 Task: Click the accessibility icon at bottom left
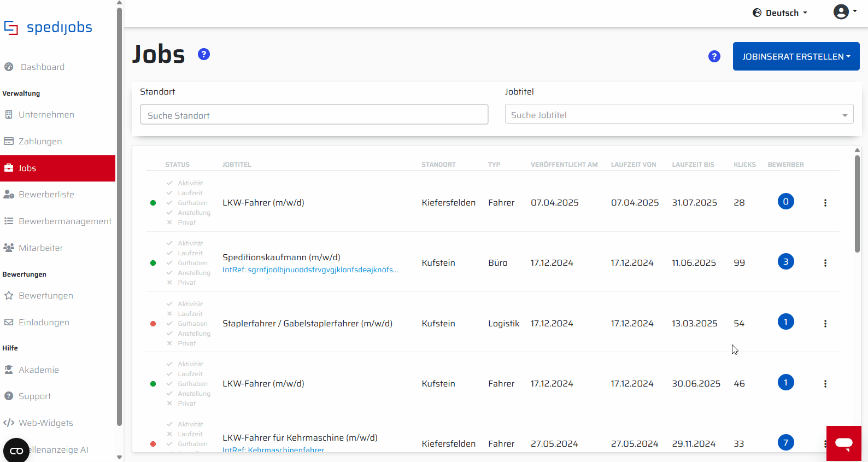[x=16, y=451]
